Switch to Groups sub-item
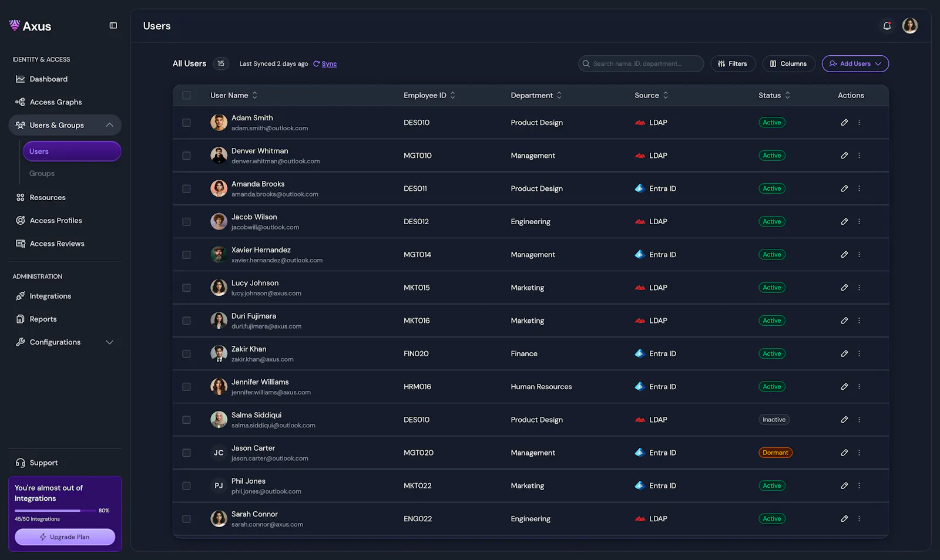This screenshot has width=940, height=560. pyautogui.click(x=42, y=174)
